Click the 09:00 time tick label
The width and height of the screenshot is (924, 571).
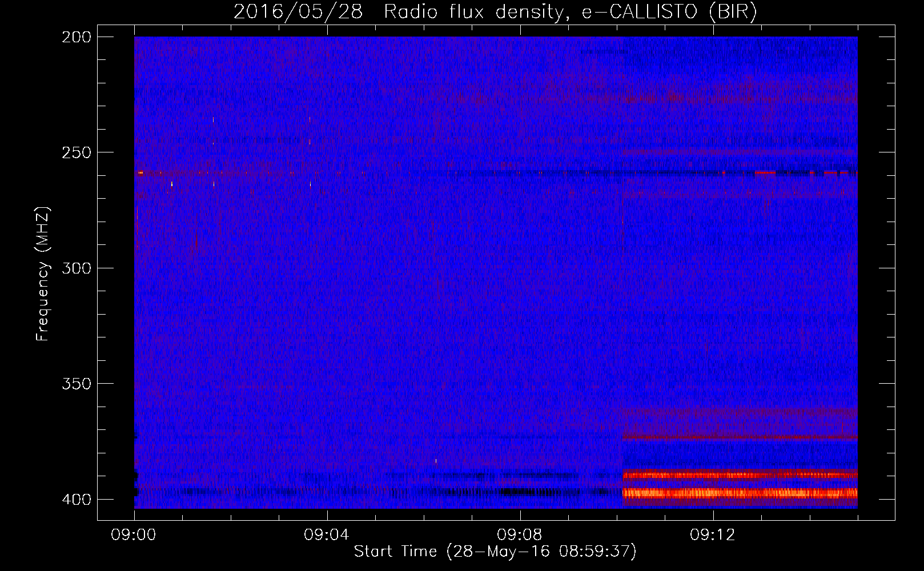point(134,535)
